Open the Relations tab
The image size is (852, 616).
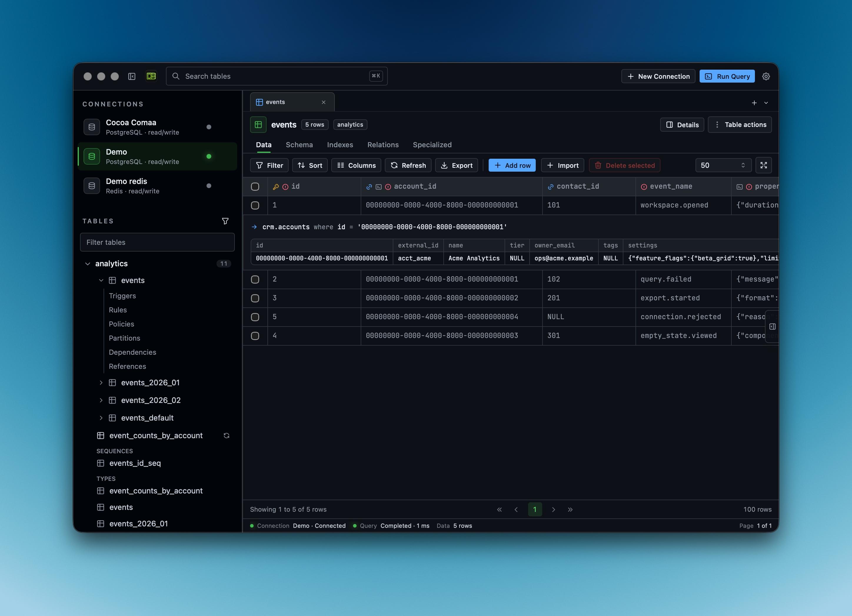coord(383,145)
